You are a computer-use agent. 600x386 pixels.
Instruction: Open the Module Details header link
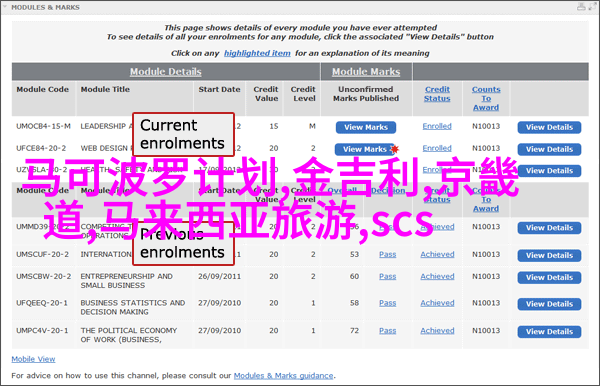[x=165, y=72]
